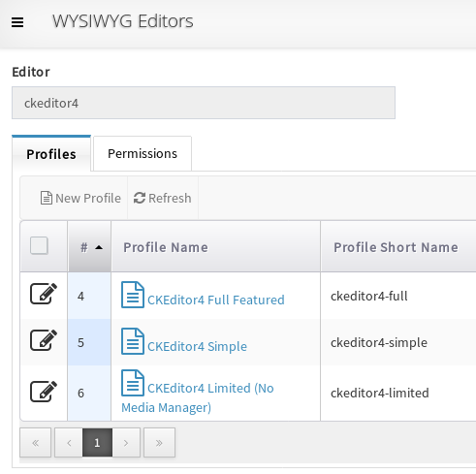The width and height of the screenshot is (476, 474).
Task: Go to first page of results
Action: click(x=36, y=443)
